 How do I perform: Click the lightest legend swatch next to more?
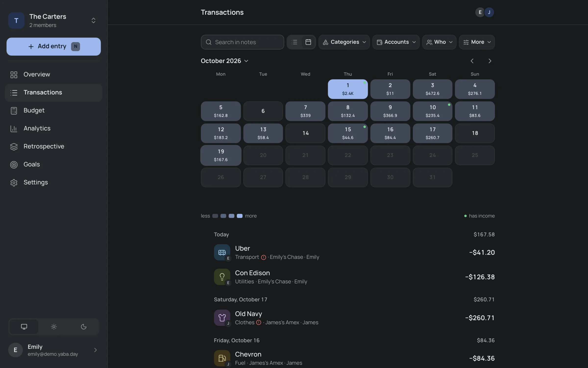[240, 216]
